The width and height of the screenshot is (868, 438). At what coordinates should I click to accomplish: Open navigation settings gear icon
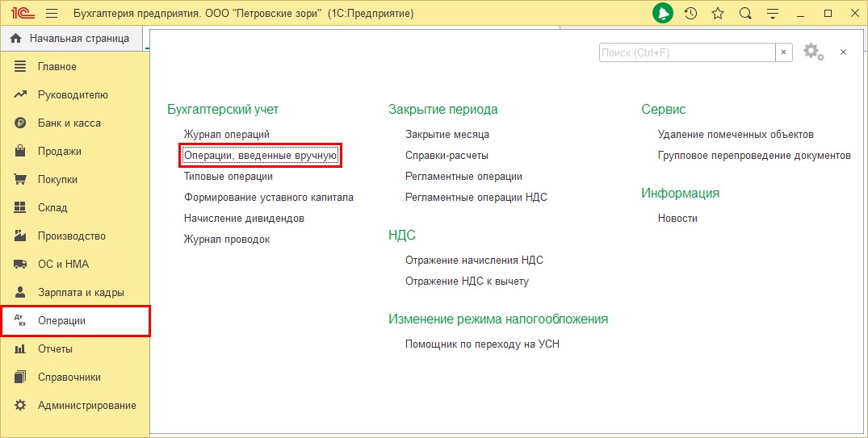pyautogui.click(x=813, y=52)
